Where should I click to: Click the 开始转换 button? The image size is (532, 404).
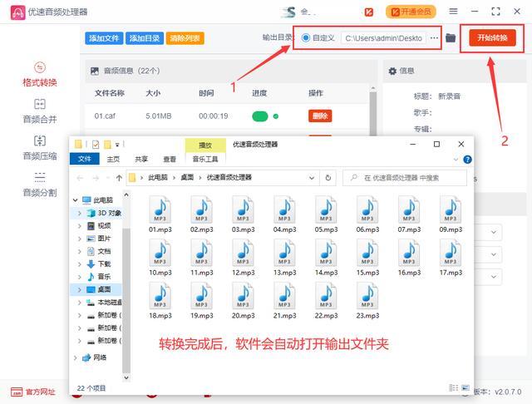tap(492, 37)
